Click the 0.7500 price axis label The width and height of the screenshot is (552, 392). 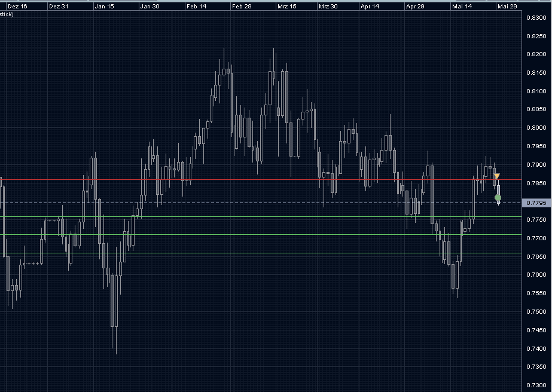point(536,312)
